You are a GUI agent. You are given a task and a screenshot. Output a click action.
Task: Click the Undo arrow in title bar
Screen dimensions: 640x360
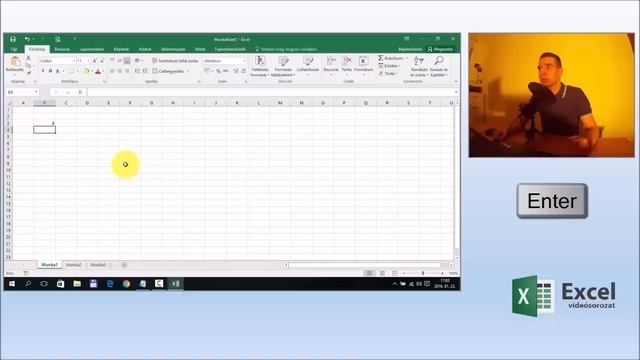27,39
